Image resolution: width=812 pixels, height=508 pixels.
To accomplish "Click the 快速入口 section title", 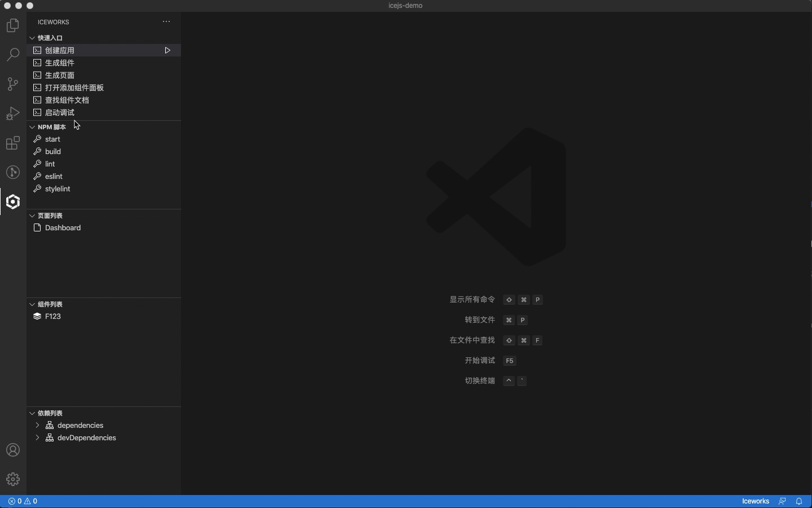I will 50,38.
